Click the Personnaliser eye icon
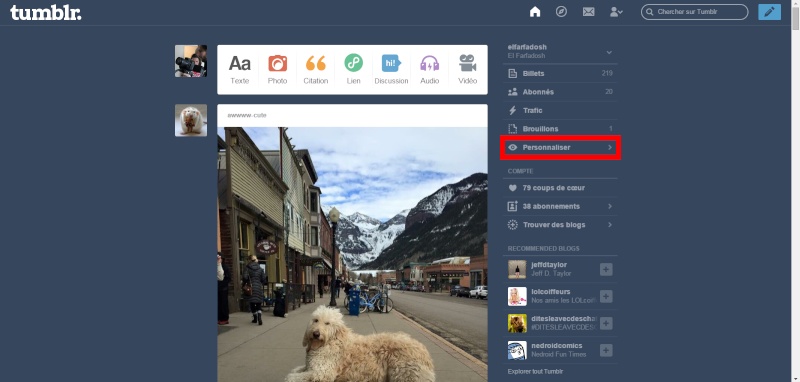This screenshot has height=382, width=800. pos(513,147)
